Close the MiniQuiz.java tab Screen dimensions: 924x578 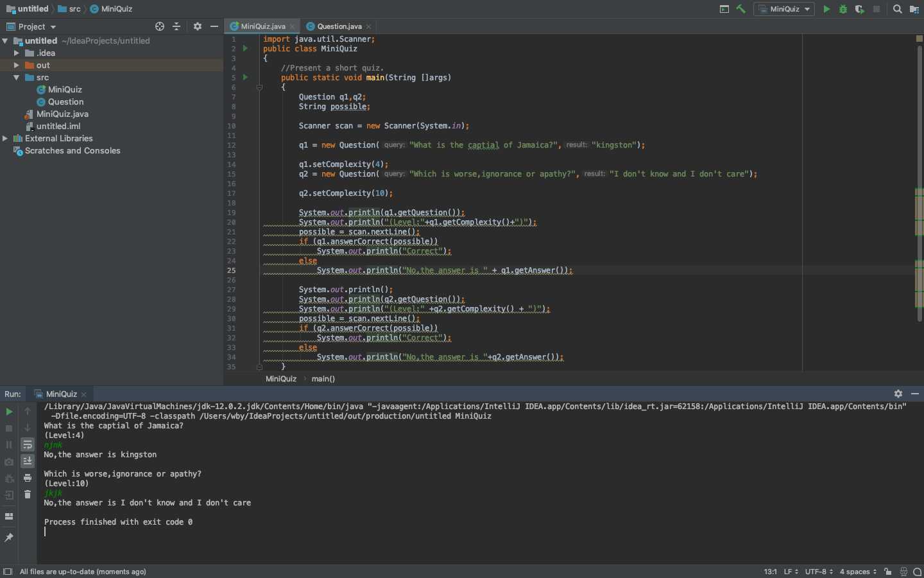[x=292, y=26]
